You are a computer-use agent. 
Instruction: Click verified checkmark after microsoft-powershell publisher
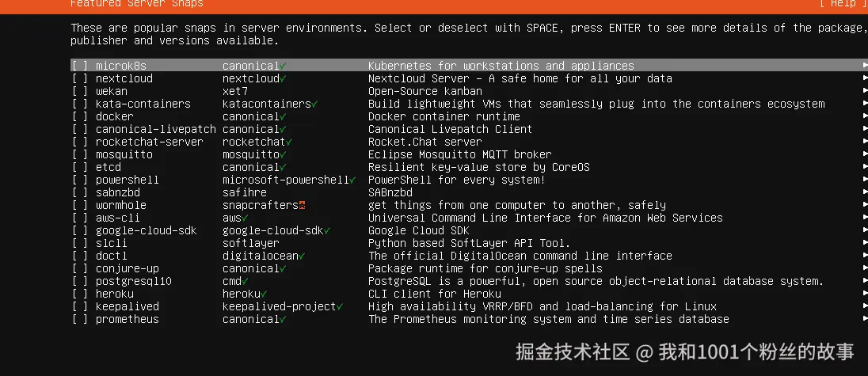pos(352,180)
